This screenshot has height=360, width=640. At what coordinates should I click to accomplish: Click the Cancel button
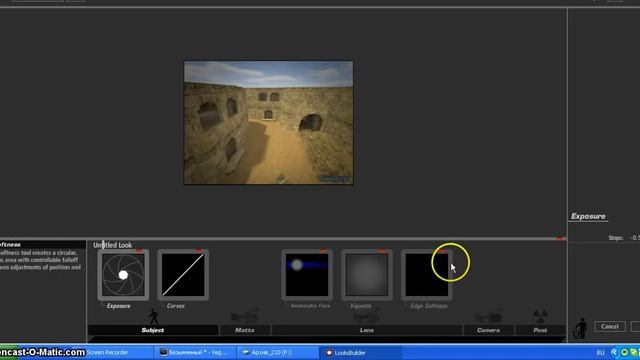pyautogui.click(x=610, y=327)
